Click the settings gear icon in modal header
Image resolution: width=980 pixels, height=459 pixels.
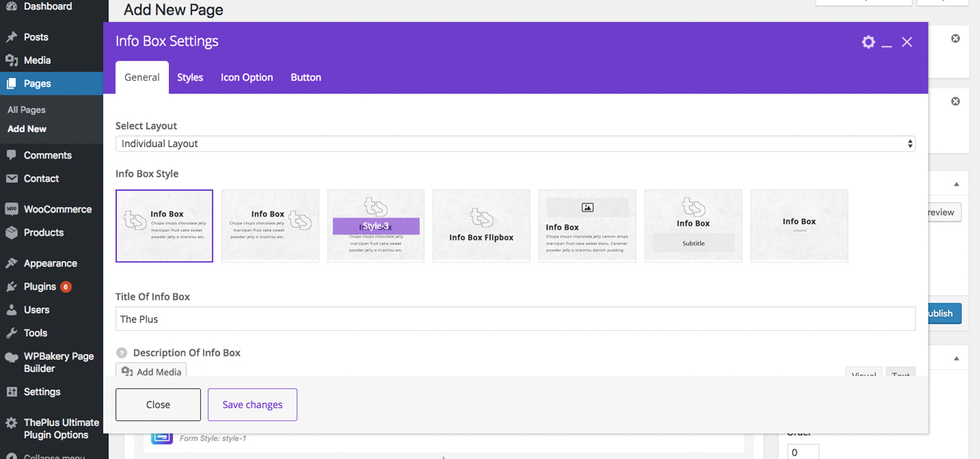868,42
